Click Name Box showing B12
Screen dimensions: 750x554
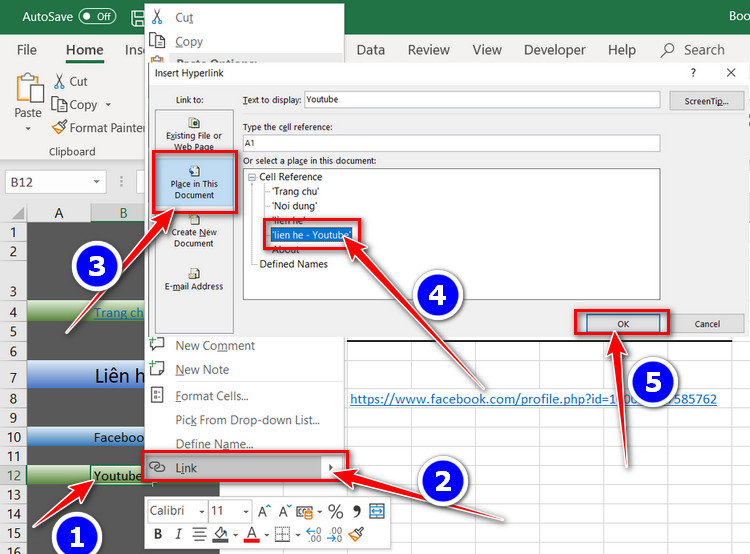[x=48, y=182]
